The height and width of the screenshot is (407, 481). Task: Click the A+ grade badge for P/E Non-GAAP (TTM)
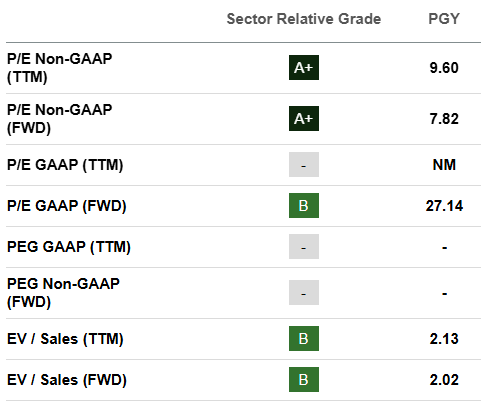pyautogui.click(x=304, y=68)
